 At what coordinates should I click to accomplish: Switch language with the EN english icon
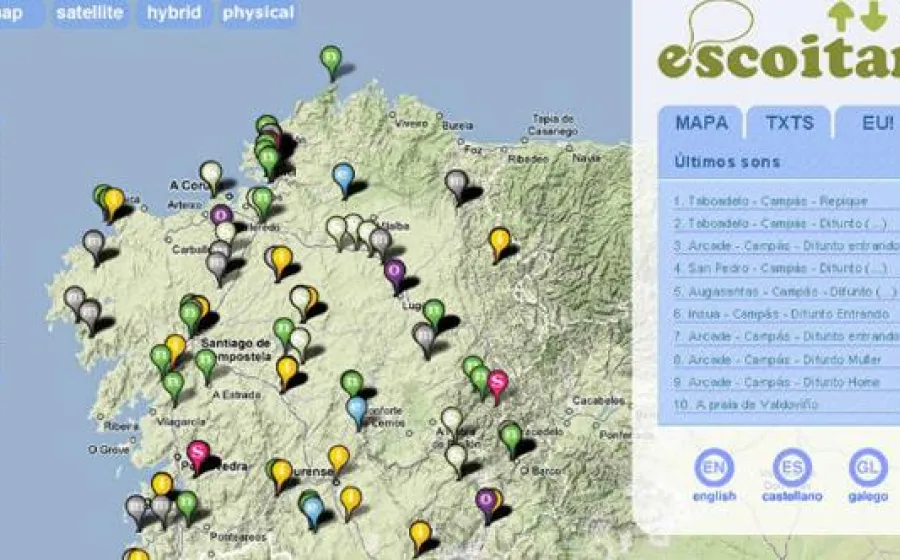[714, 468]
